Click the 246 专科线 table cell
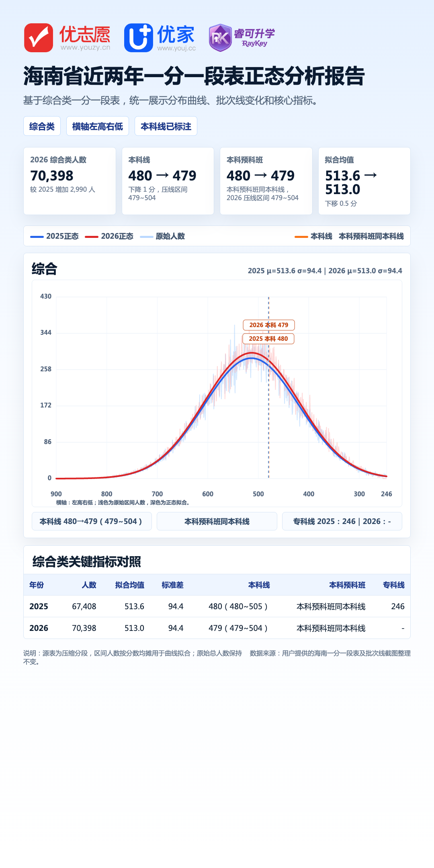The height and width of the screenshot is (868, 434). 398,606
